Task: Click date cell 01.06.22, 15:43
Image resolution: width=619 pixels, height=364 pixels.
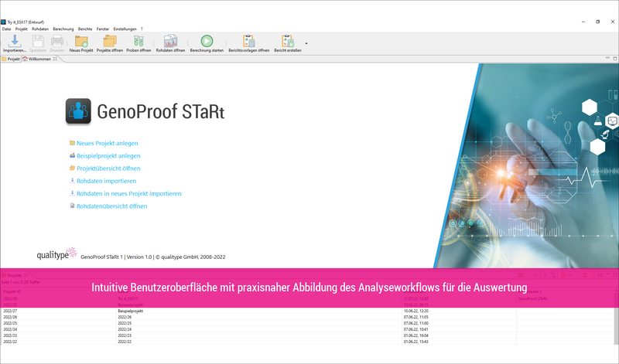Action: [x=416, y=342]
